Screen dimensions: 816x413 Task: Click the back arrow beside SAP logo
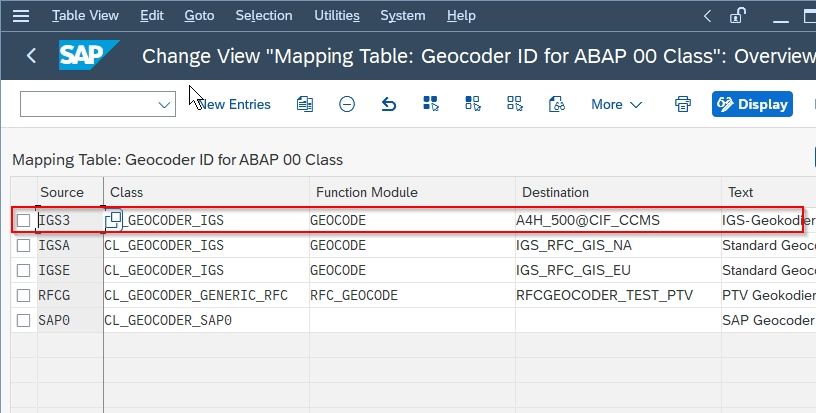coord(31,56)
